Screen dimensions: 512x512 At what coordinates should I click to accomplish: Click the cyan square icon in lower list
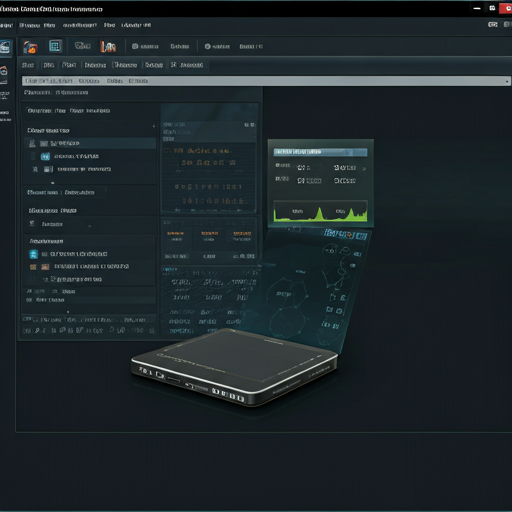pos(34,254)
